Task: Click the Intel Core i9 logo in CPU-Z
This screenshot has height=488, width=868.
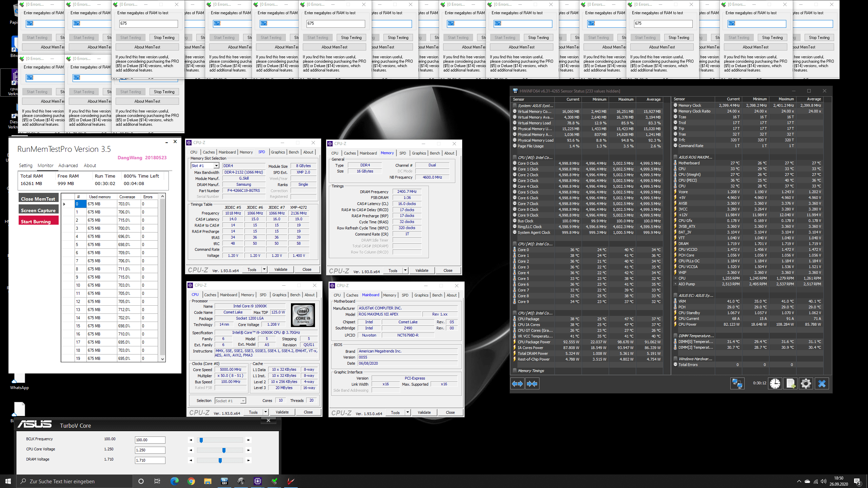Action: (x=303, y=315)
